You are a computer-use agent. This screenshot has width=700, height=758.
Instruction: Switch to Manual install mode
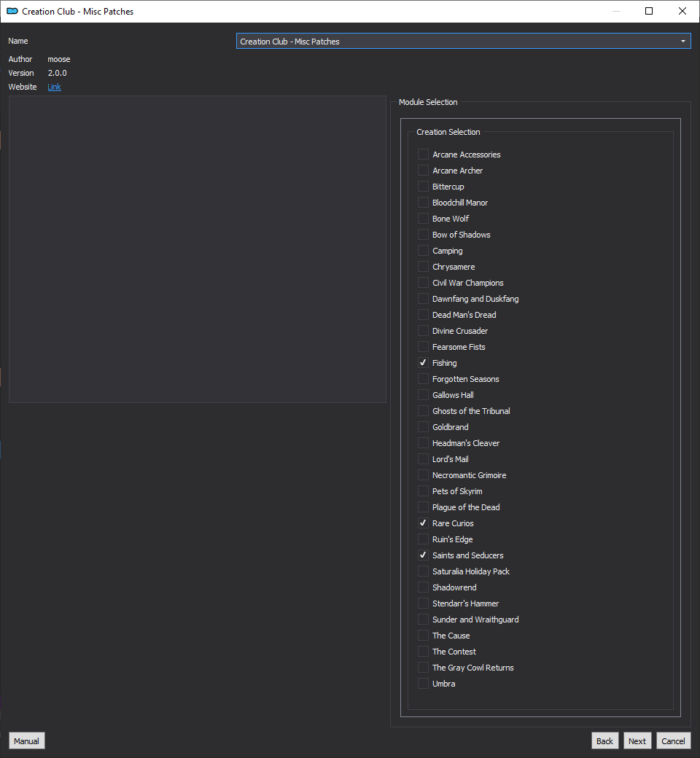(26, 741)
